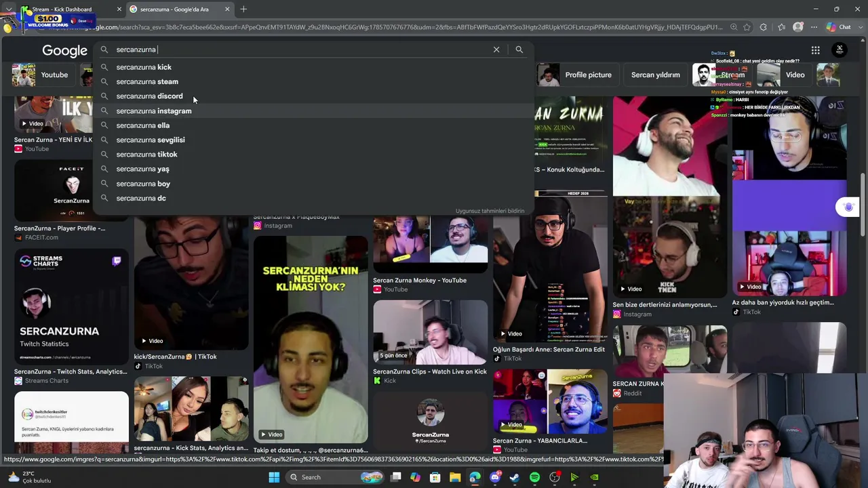Open Task View in the taskbar
The width and height of the screenshot is (868, 488).
pos(396,477)
